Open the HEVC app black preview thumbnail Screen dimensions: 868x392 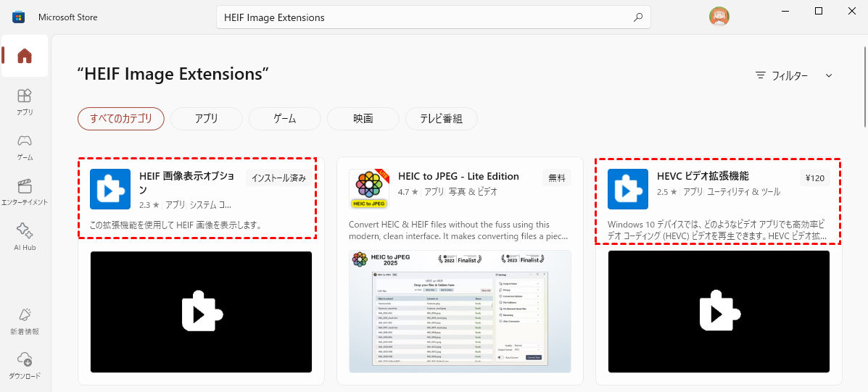[x=719, y=312]
